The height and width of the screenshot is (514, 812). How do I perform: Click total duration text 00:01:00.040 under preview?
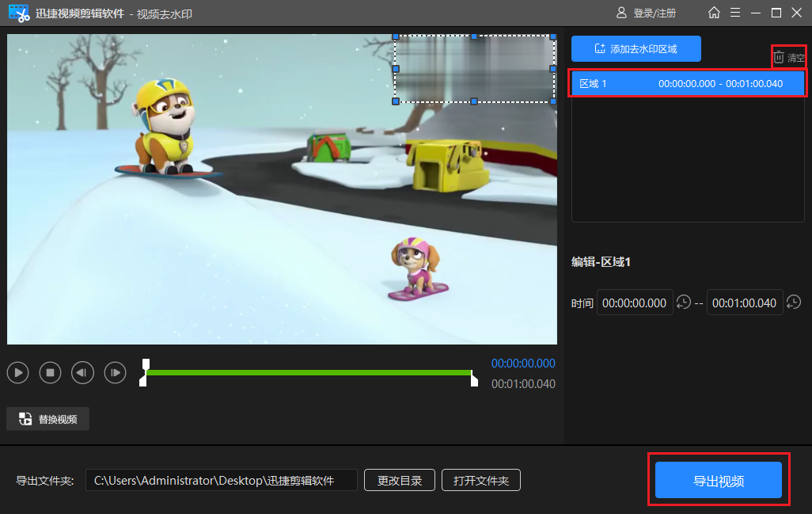click(523, 384)
